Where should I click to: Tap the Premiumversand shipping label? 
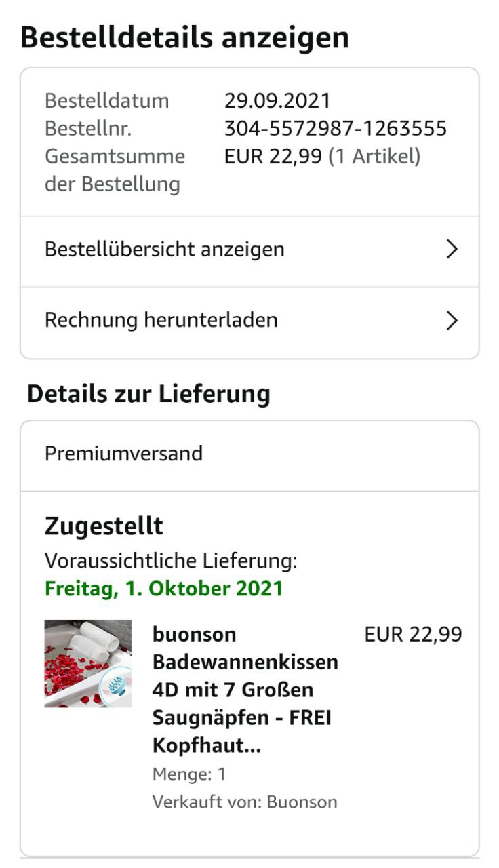(x=123, y=454)
